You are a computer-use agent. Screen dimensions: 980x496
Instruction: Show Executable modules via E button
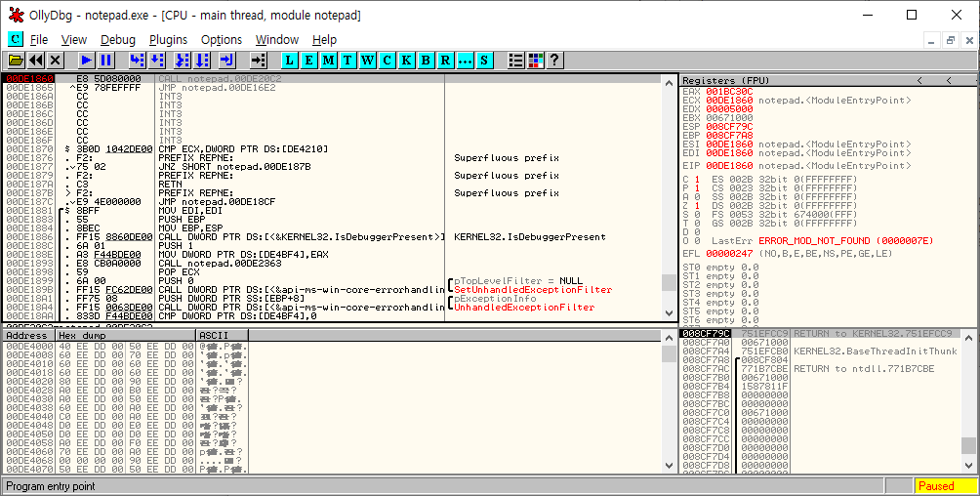308,60
